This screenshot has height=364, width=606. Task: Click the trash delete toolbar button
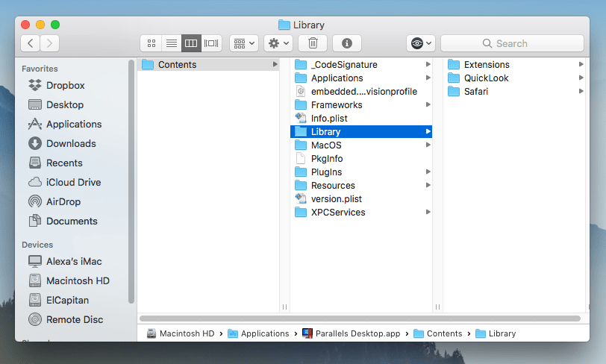(x=313, y=43)
